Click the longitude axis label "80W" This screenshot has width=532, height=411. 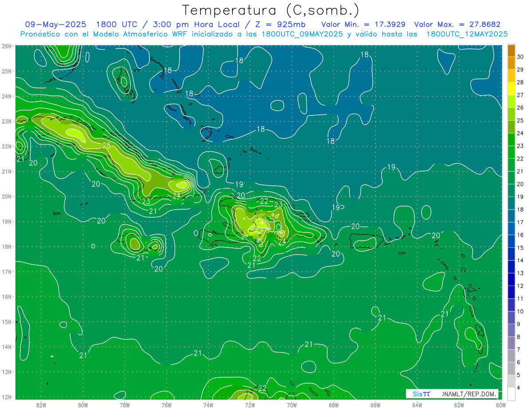pyautogui.click(x=83, y=404)
